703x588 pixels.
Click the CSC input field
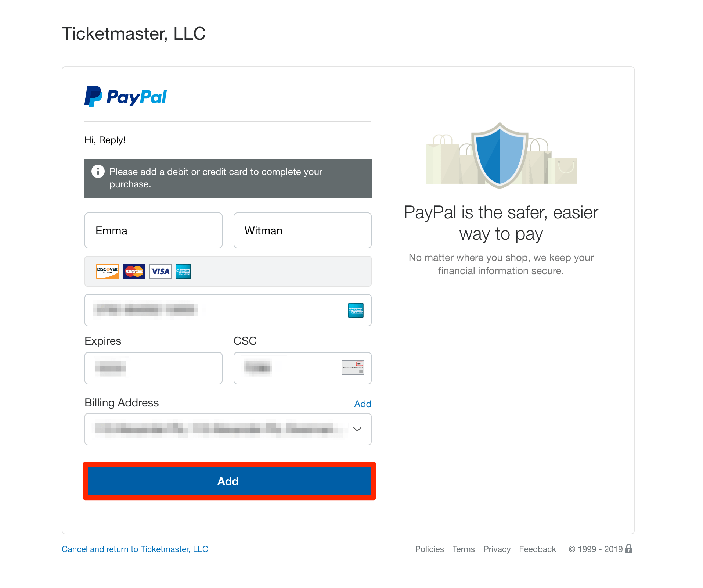(302, 368)
